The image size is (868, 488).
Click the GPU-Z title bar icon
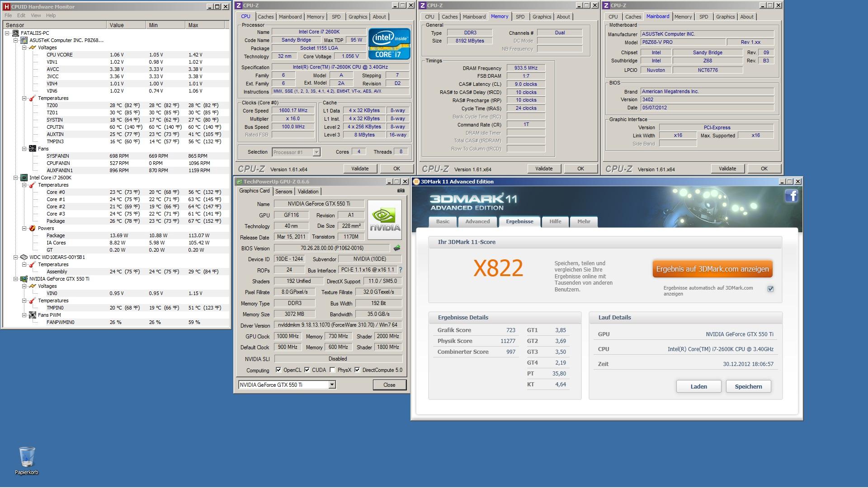tap(239, 182)
